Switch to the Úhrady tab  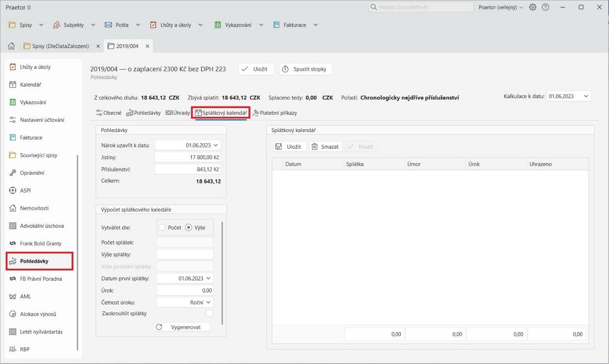(178, 113)
